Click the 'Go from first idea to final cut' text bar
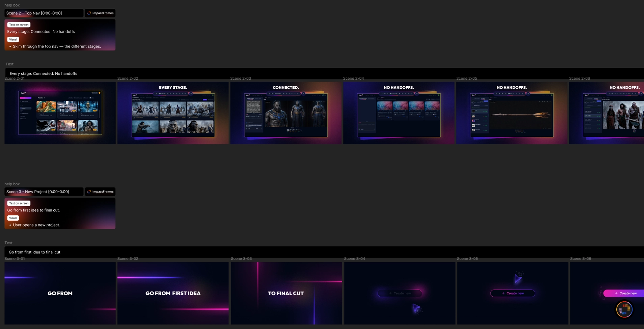This screenshot has width=644, height=329. tap(324, 252)
